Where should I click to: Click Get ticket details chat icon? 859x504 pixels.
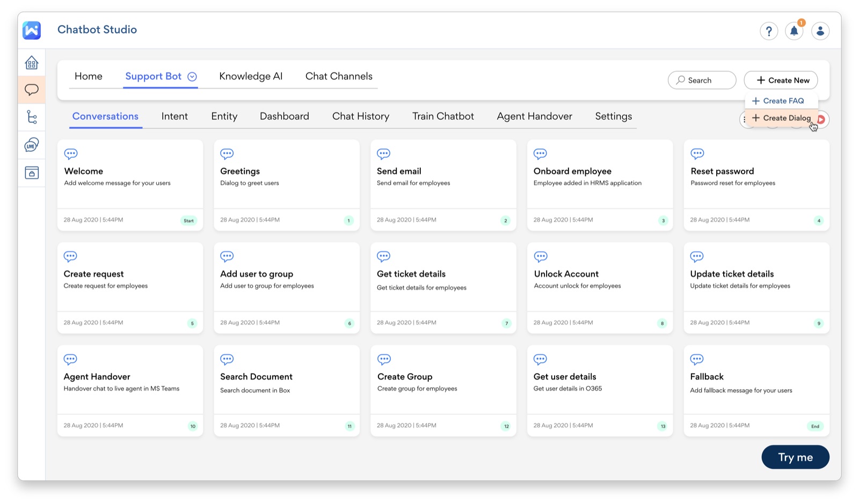point(384,257)
